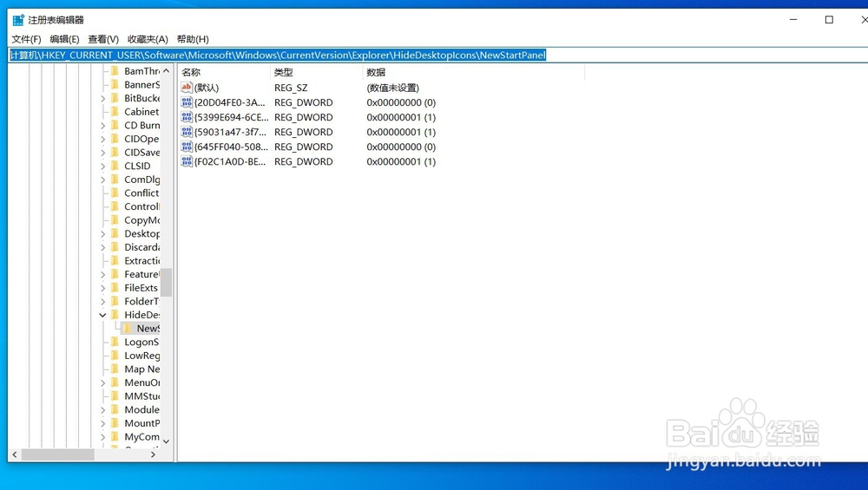Expand the MenuOr tree node
The image size is (868, 490).
[103, 382]
